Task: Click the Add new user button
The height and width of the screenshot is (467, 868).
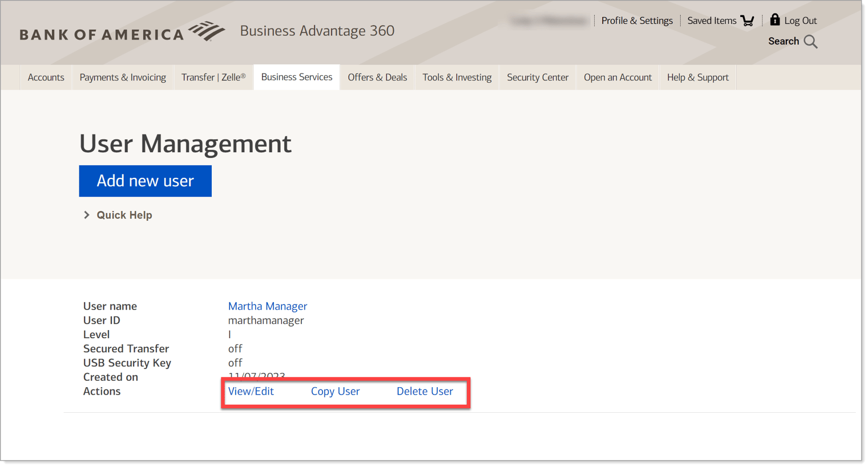Action: 145,181
